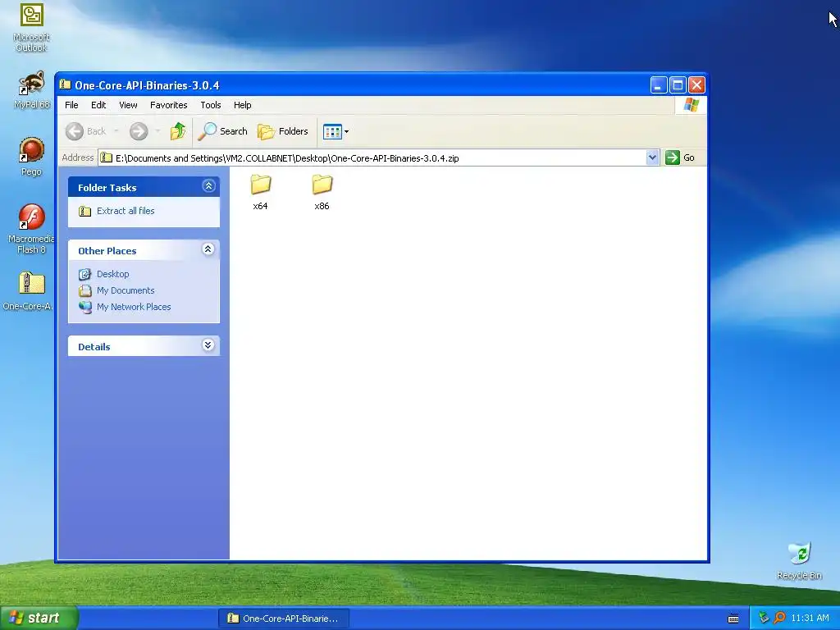The width and height of the screenshot is (840, 630).
Task: Launch MyPal 68 desktop shortcut
Action: pyautogui.click(x=31, y=90)
